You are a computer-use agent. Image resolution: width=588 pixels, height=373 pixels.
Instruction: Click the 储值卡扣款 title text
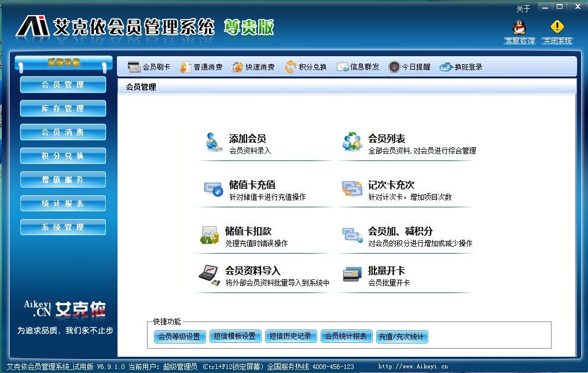[x=248, y=231]
